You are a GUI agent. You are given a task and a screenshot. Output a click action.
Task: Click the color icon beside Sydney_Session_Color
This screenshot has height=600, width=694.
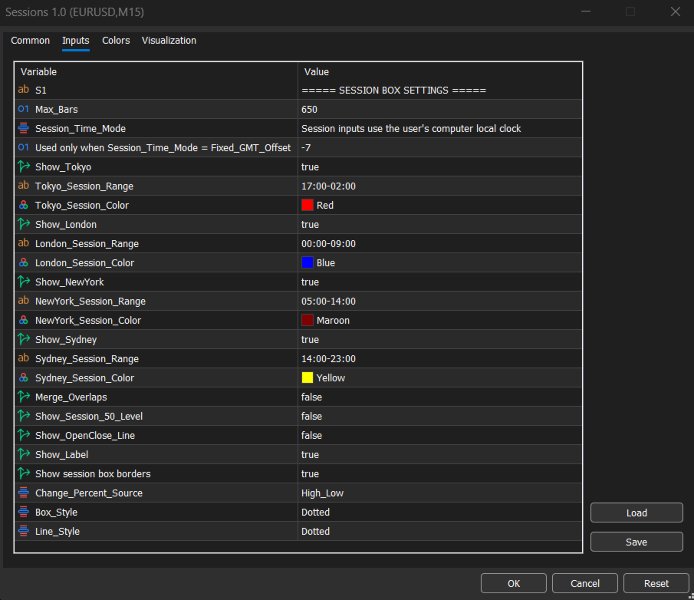click(23, 377)
